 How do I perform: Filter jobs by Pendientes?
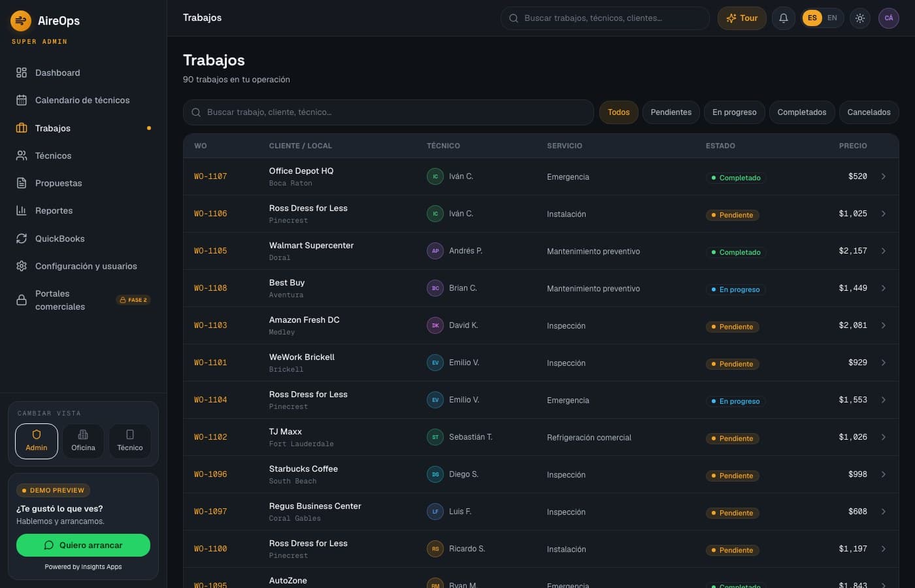[671, 112]
